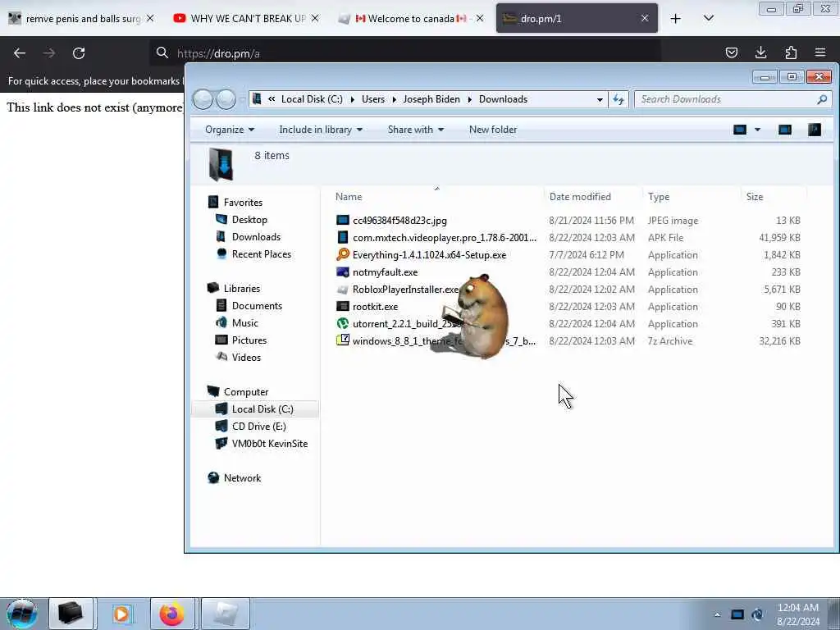
Task: Open the Windows Start orb
Action: [x=21, y=614]
